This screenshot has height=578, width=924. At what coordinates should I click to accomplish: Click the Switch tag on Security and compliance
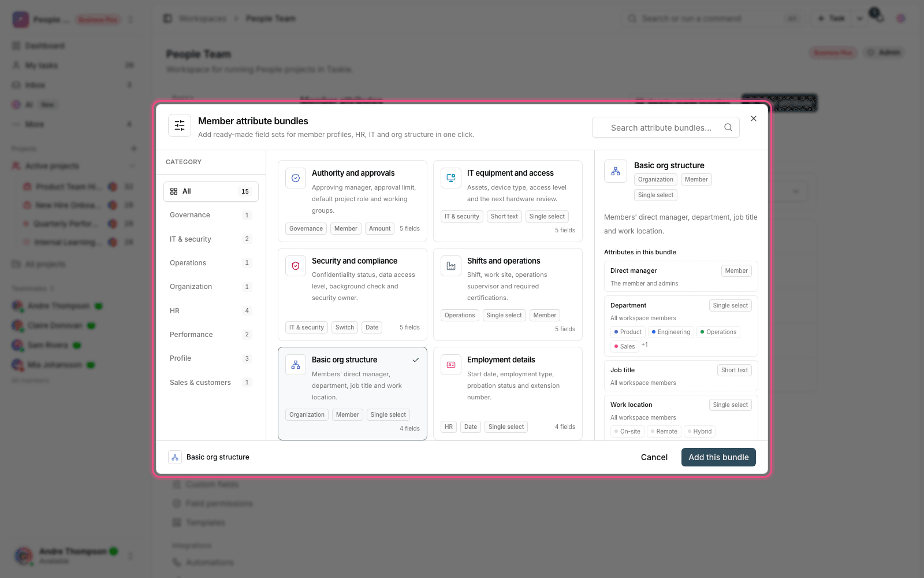click(345, 328)
